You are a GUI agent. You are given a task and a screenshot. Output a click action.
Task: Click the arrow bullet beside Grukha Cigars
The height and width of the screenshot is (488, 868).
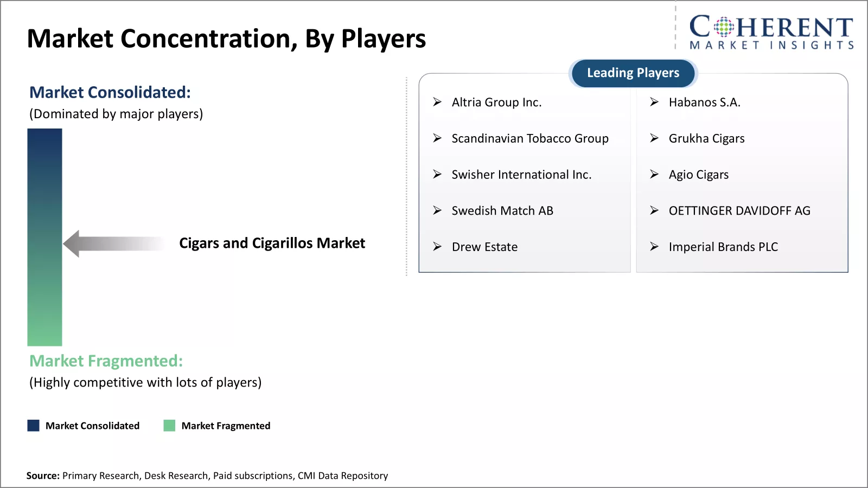(x=654, y=138)
